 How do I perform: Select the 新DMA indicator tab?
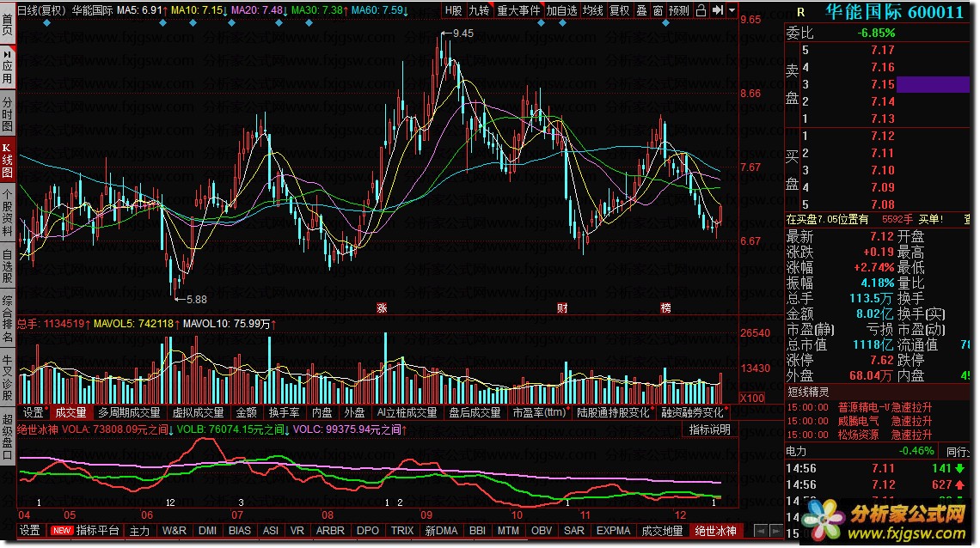tap(441, 531)
